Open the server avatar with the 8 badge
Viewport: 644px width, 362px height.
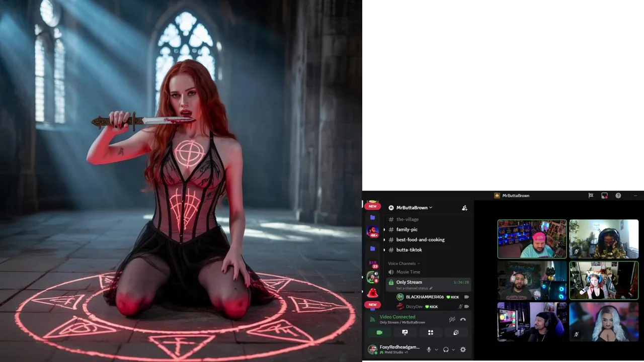click(372, 277)
